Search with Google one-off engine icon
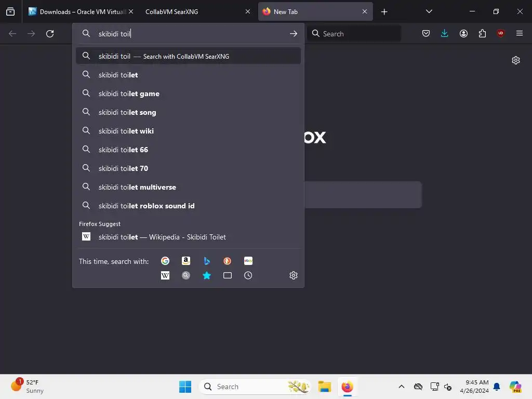This screenshot has height=399, width=532. pos(165,261)
